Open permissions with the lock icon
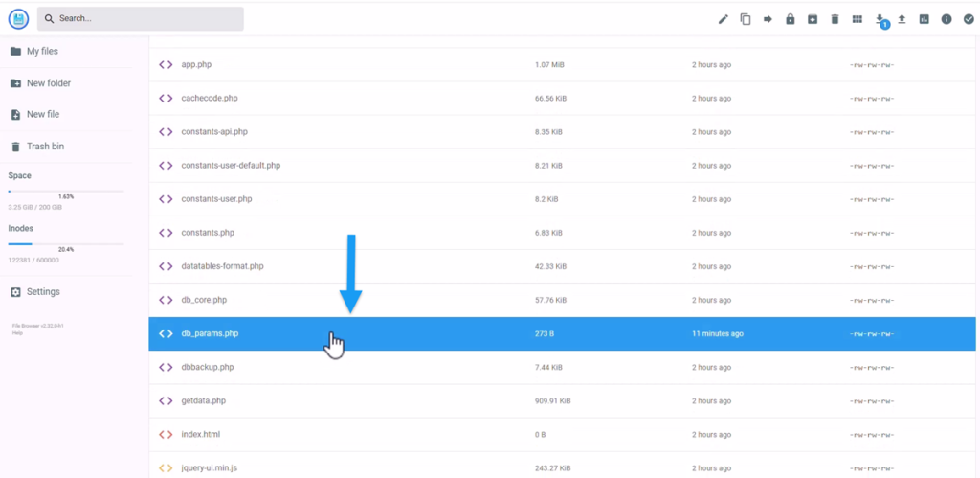980x478 pixels. click(790, 19)
